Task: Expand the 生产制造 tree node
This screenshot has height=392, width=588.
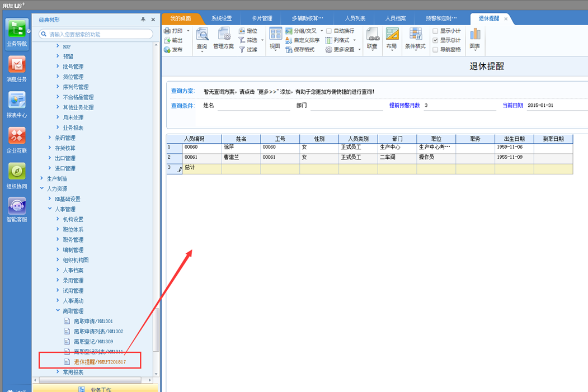Action: click(x=41, y=178)
